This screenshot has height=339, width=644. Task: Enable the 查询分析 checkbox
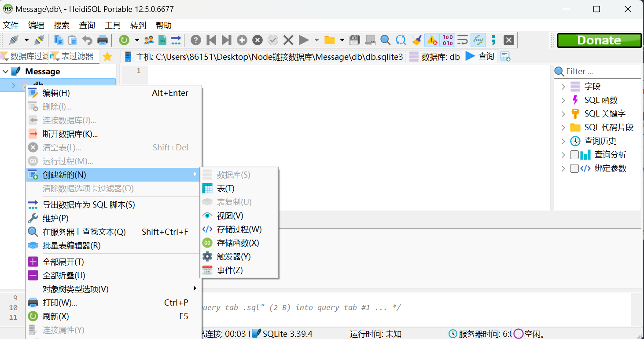(574, 154)
